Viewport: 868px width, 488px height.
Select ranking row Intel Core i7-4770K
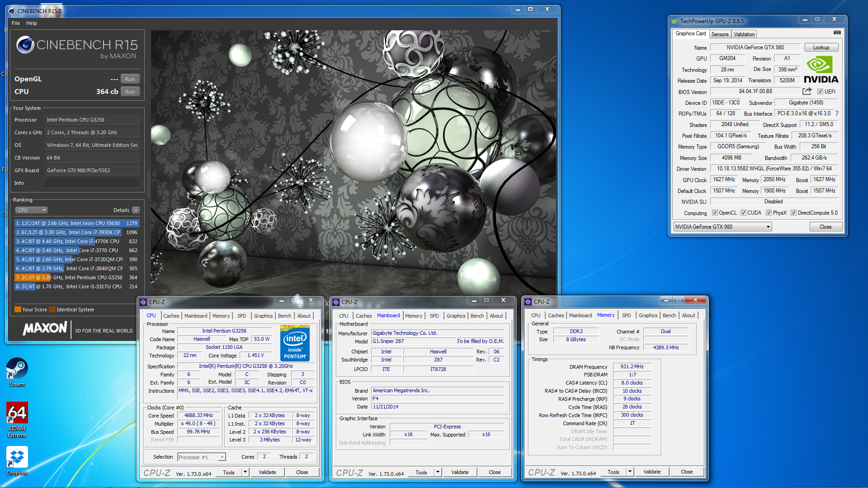(x=77, y=241)
